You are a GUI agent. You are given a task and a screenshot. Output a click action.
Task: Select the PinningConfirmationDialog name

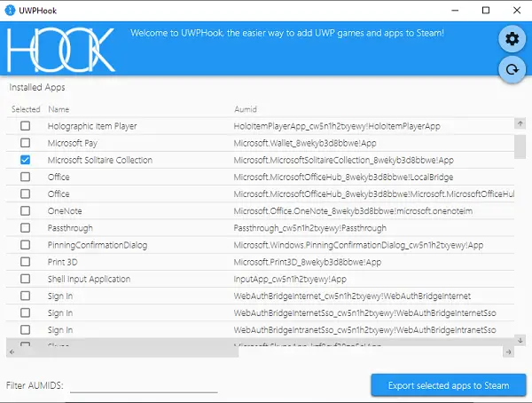98,245
